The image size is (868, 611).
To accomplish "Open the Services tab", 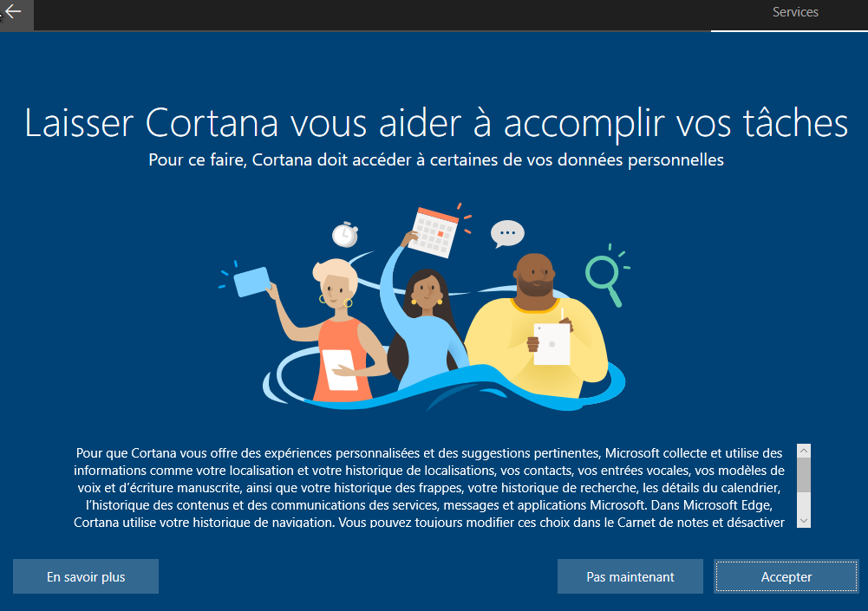I will (x=795, y=12).
